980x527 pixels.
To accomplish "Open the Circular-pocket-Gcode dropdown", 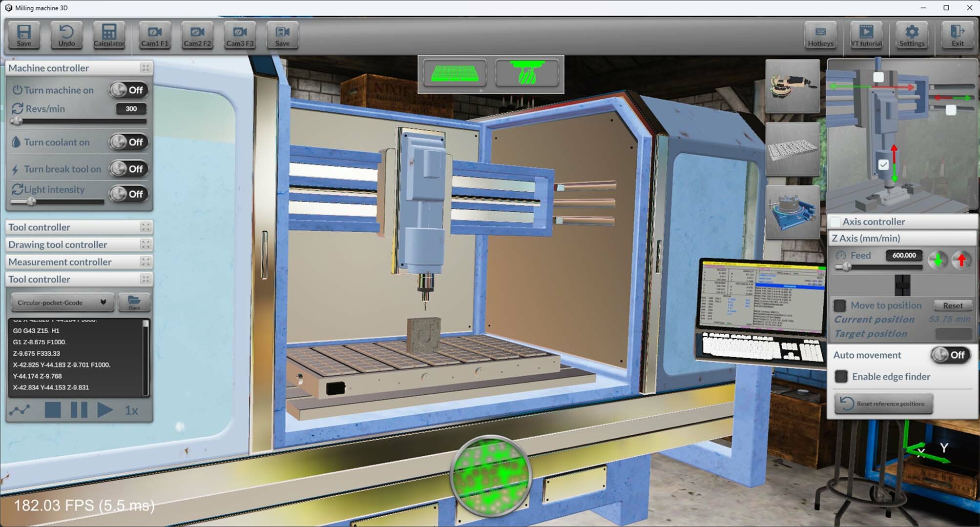I will point(62,302).
